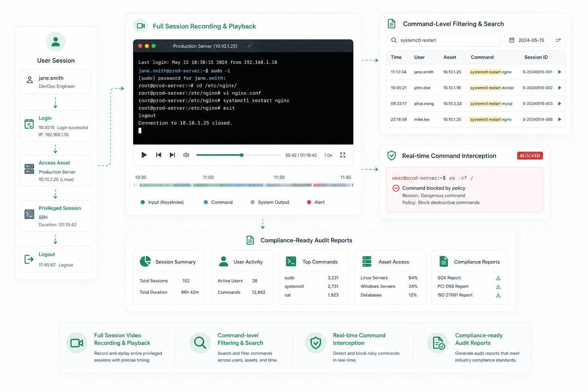588x392 pixels.
Task: Toggle the System Output legend item
Action: click(270, 202)
